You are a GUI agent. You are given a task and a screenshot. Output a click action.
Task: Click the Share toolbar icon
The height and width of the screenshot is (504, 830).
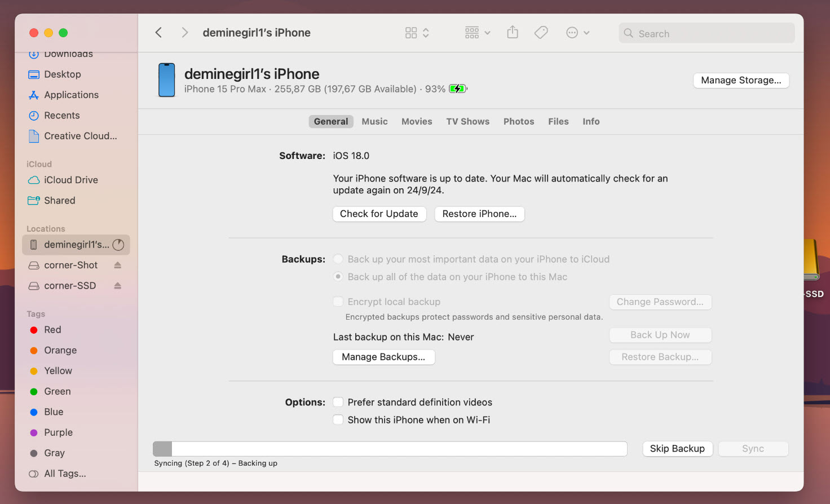click(512, 32)
